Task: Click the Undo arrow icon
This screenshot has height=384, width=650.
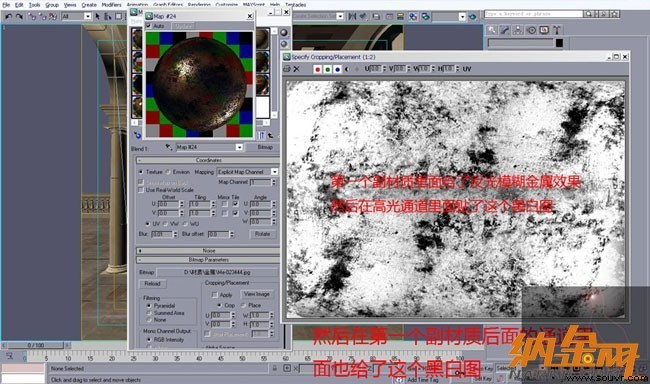Action: click(x=8, y=17)
